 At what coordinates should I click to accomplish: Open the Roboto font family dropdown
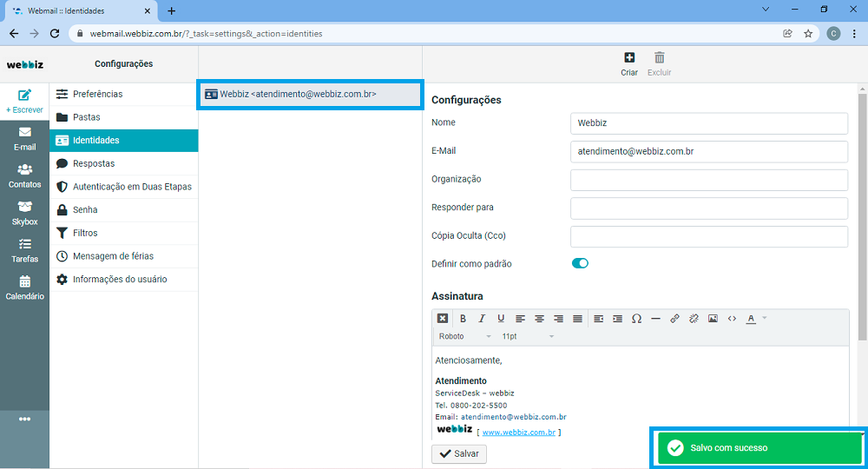(x=464, y=336)
